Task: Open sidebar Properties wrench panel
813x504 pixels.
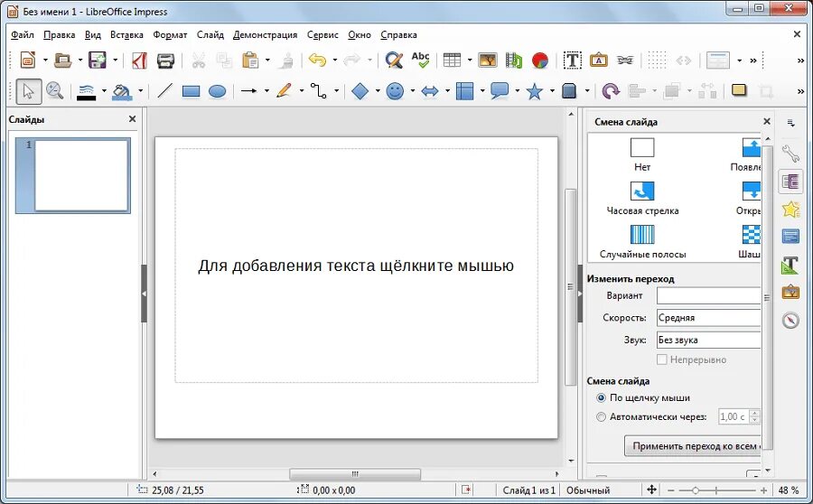Action: (790, 154)
